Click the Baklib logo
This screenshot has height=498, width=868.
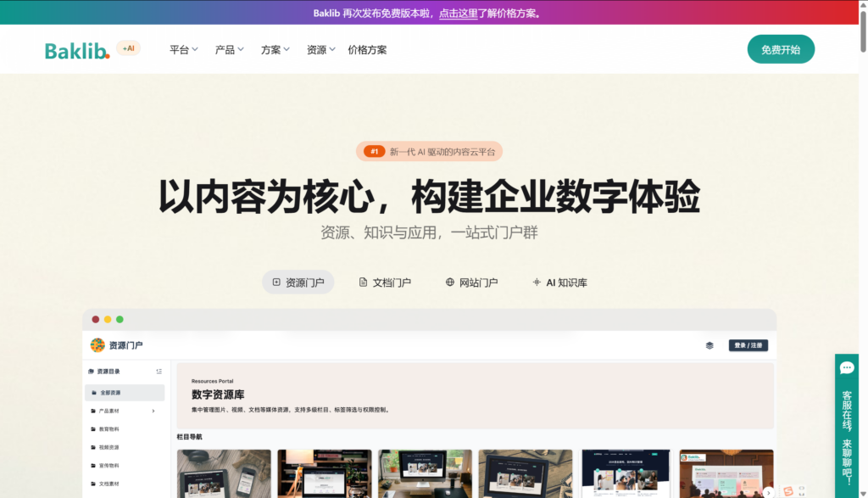coord(77,50)
